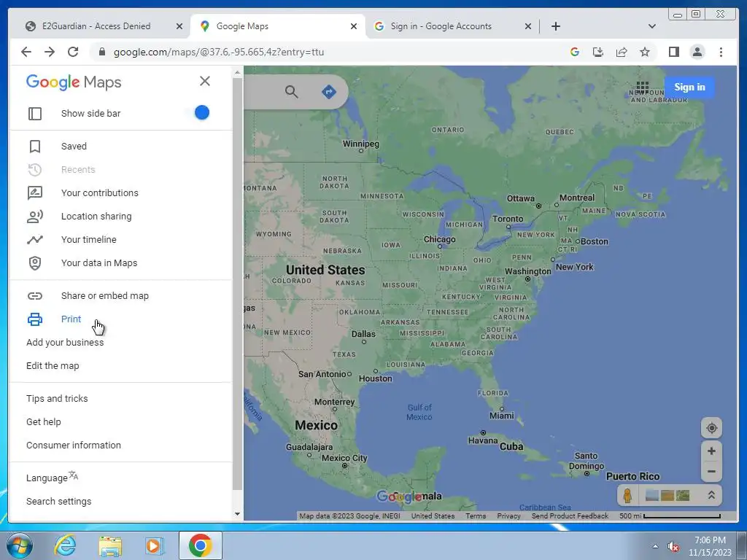Click the side bar panel icon
The image size is (747, 560).
tap(35, 113)
